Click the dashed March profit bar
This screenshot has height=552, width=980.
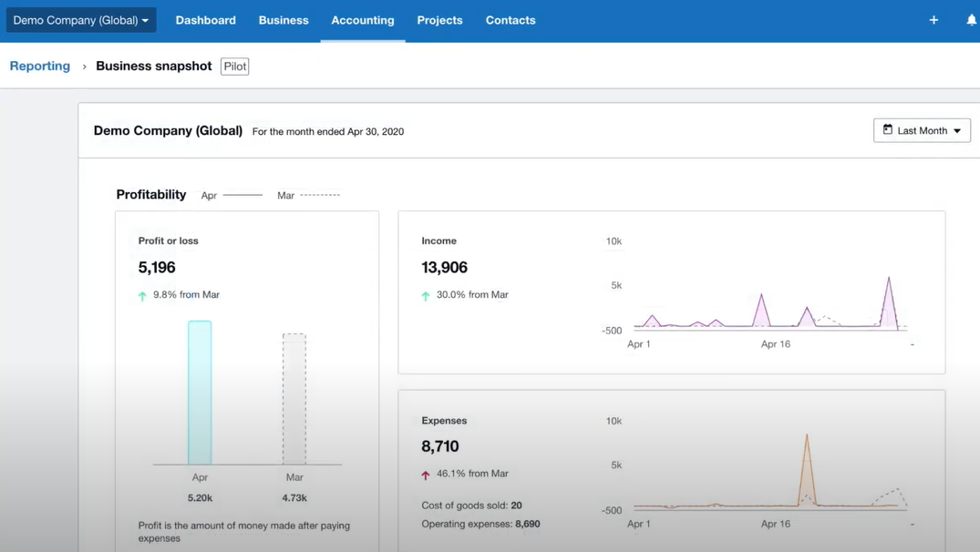tap(294, 399)
